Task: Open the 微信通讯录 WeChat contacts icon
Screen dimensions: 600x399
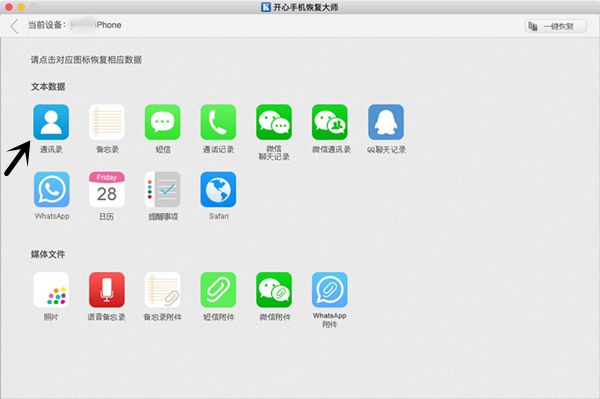Action: coord(330,122)
